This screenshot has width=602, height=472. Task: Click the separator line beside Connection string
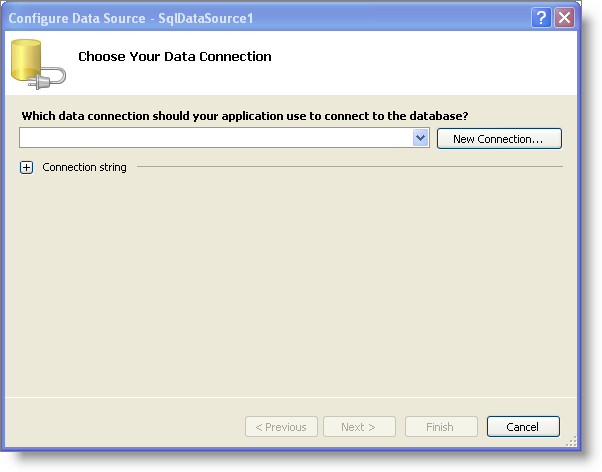[350, 167]
